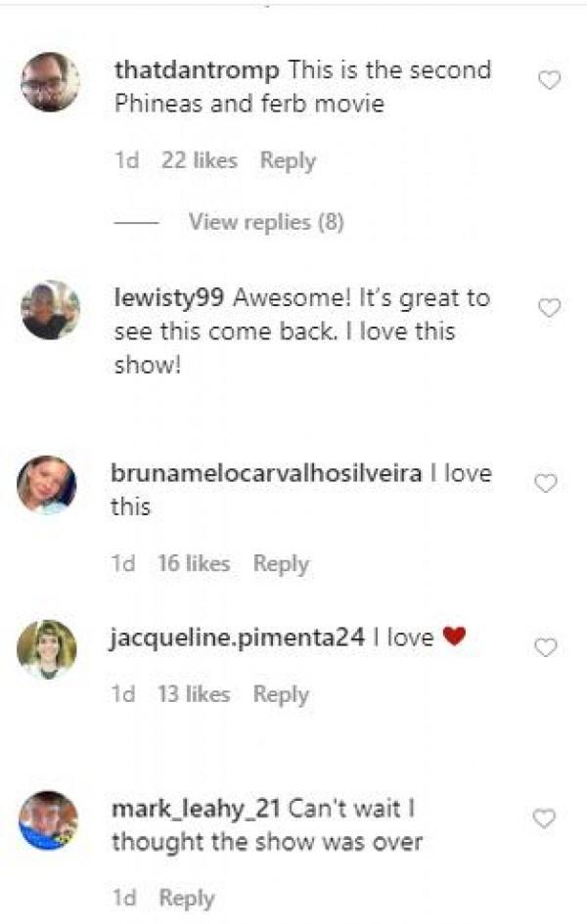Screen dimensions: 587x924
Task: View 16 likes on brunamelocarvalhosilveira's comment
Action: 194,563
